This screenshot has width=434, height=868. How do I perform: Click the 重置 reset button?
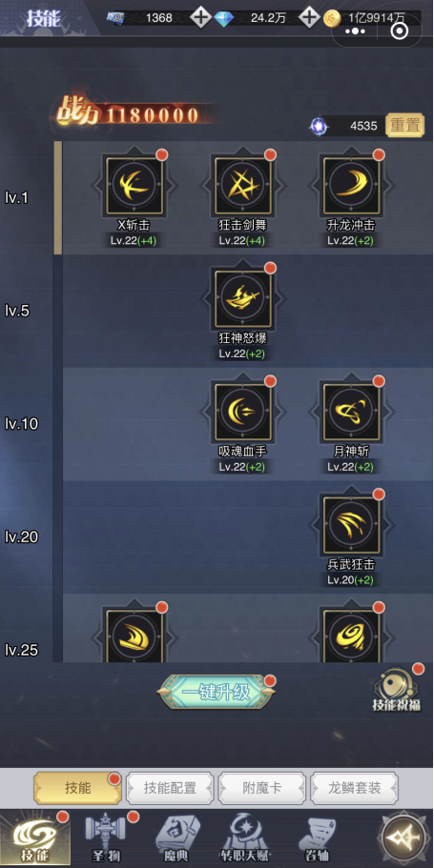tap(405, 126)
